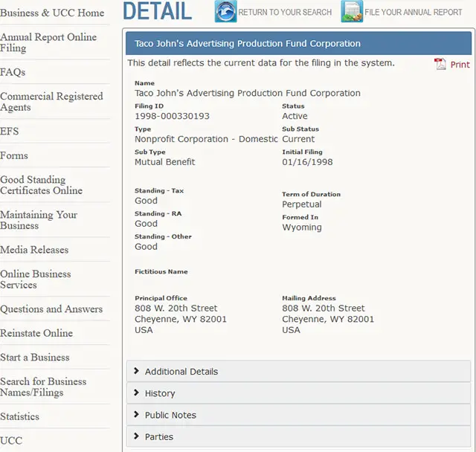Click the Status value Active
The width and height of the screenshot is (476, 452).
[x=295, y=116]
